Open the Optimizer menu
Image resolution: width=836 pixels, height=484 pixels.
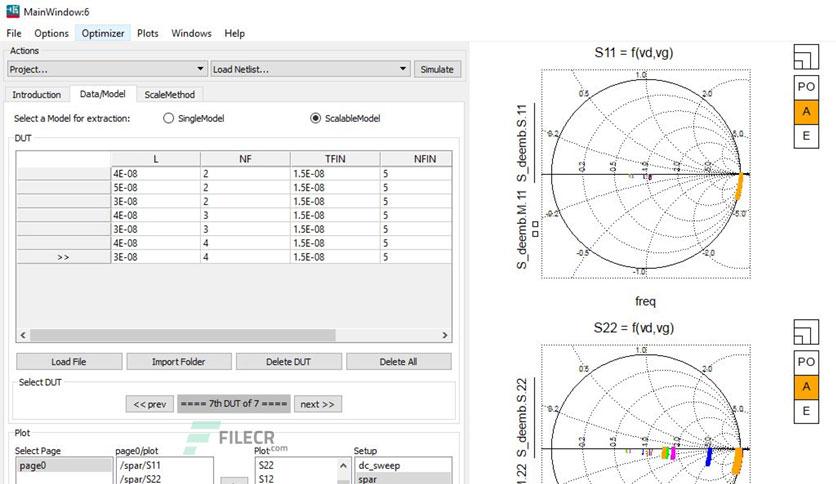(103, 33)
